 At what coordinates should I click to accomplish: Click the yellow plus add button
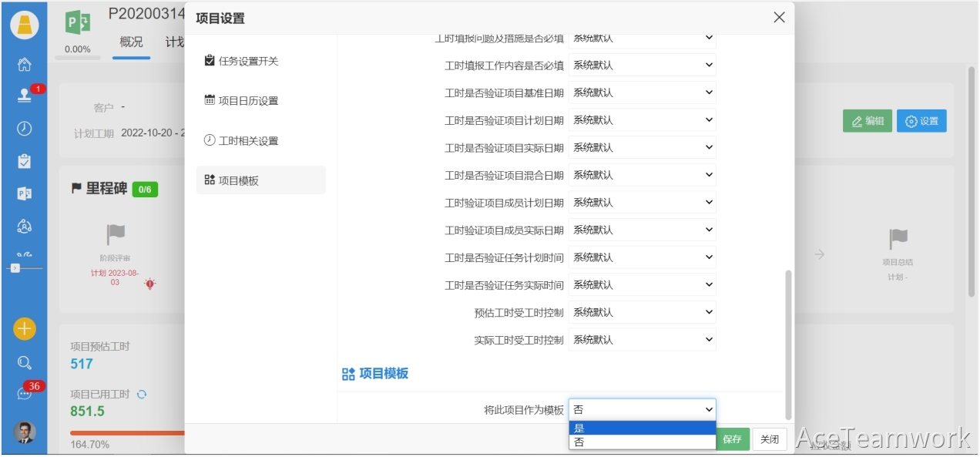[24, 329]
